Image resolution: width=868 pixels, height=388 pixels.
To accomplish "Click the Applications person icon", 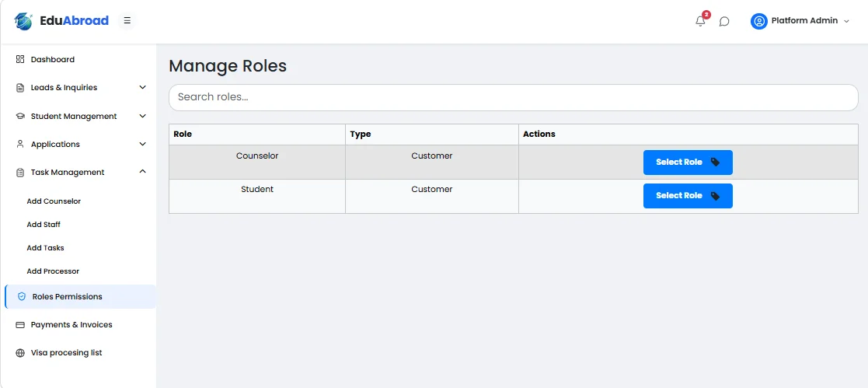I will tap(20, 144).
